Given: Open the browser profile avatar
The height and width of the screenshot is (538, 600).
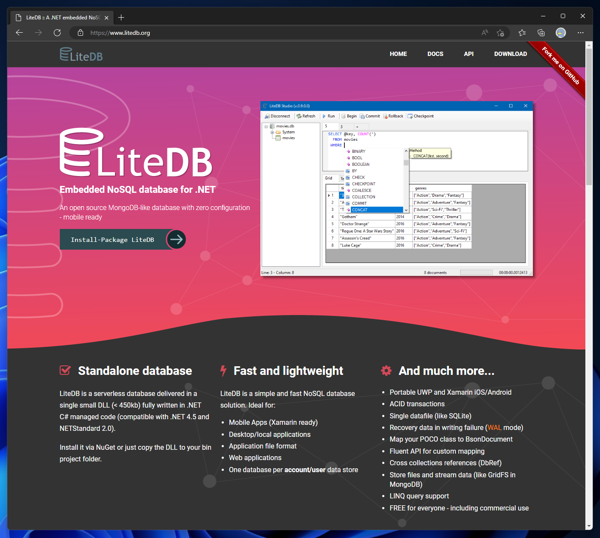Looking at the screenshot, I should [561, 33].
